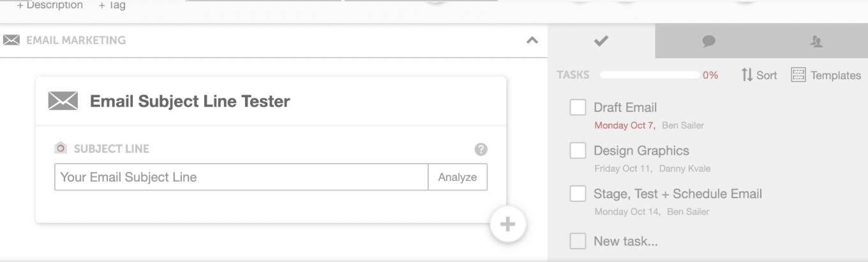The height and width of the screenshot is (262, 868).
Task: Click the tasks progress bar
Action: 650,75
